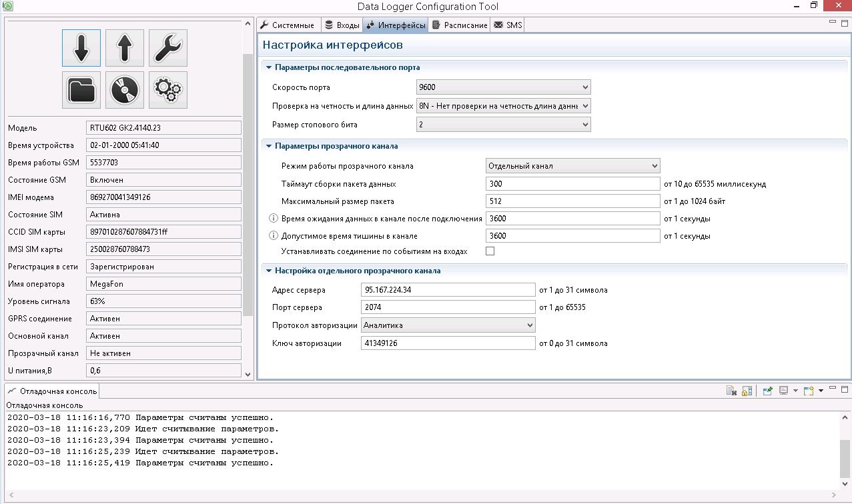Select the Отладочная консоль tab
The height and width of the screenshot is (504, 852).
(x=53, y=391)
